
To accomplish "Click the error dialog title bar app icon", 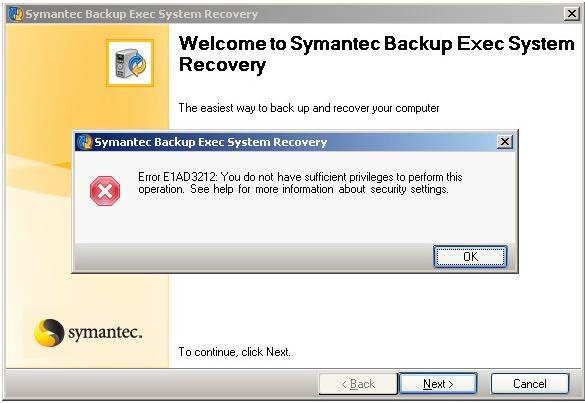I will [85, 142].
